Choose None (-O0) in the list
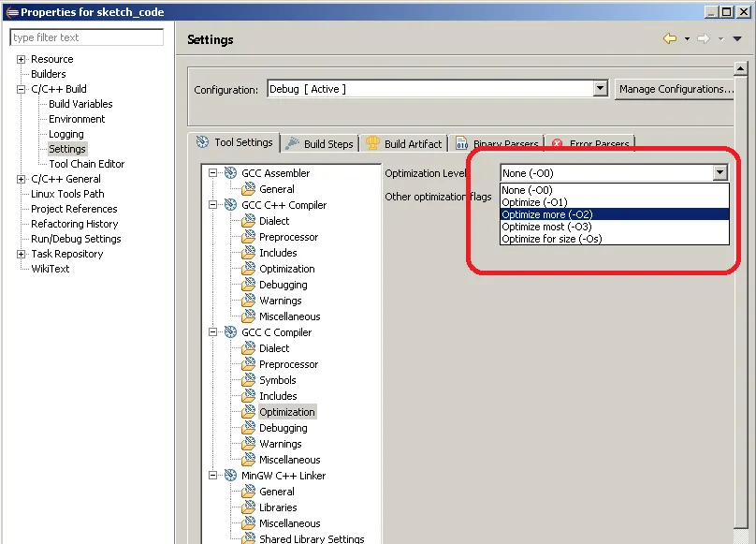Viewport: 756px width, 544px height. (x=615, y=190)
